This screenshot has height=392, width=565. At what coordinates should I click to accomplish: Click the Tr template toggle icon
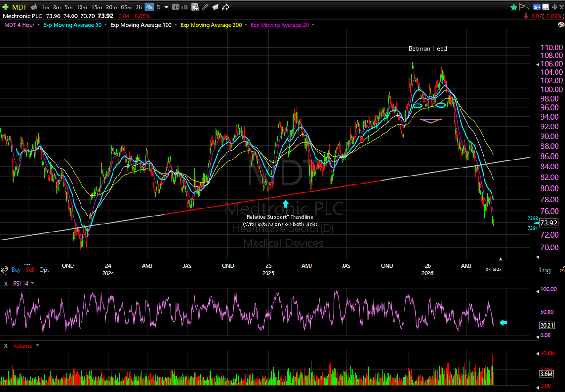[x=176, y=7]
